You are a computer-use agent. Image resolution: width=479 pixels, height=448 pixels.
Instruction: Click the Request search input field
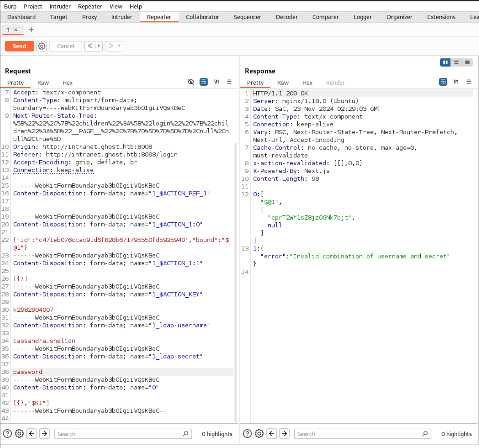coord(119,434)
